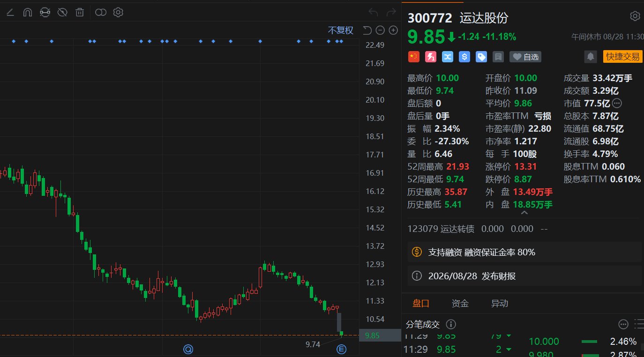Click the blue dollar sign icon

click(464, 57)
